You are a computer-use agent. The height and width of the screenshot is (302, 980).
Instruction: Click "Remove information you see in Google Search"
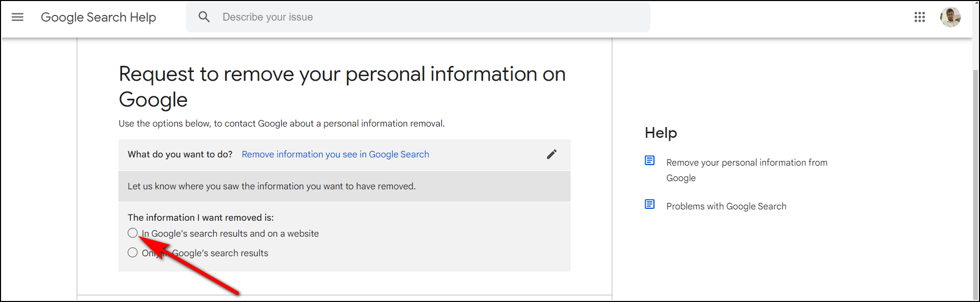click(x=335, y=154)
